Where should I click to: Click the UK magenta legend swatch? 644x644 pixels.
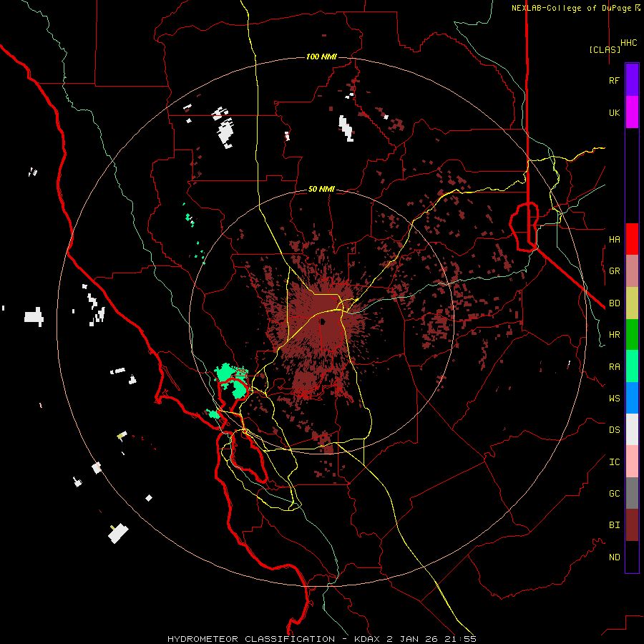click(x=632, y=112)
